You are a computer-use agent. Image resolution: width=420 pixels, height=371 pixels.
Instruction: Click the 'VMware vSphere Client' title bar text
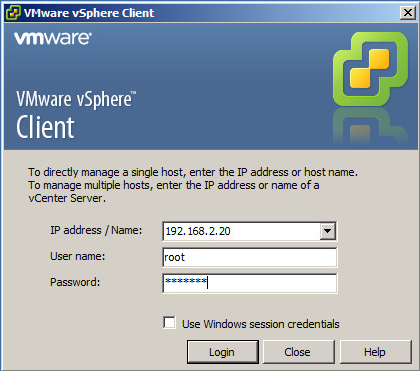click(89, 13)
